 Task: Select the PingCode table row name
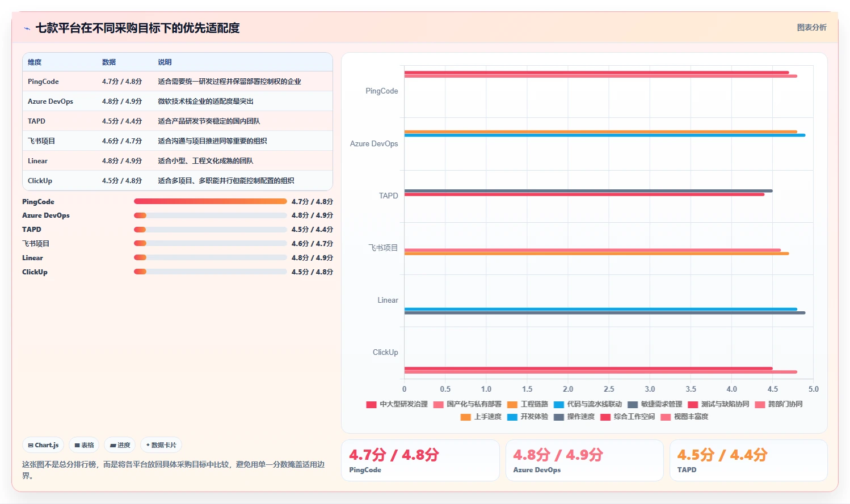[43, 82]
